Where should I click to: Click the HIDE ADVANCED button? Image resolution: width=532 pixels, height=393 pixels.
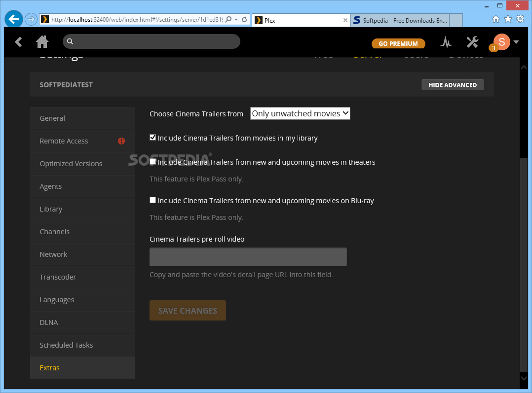coord(453,85)
